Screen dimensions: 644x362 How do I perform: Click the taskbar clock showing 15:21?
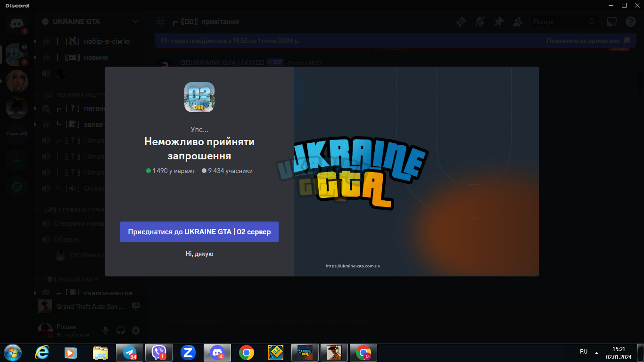point(619,349)
